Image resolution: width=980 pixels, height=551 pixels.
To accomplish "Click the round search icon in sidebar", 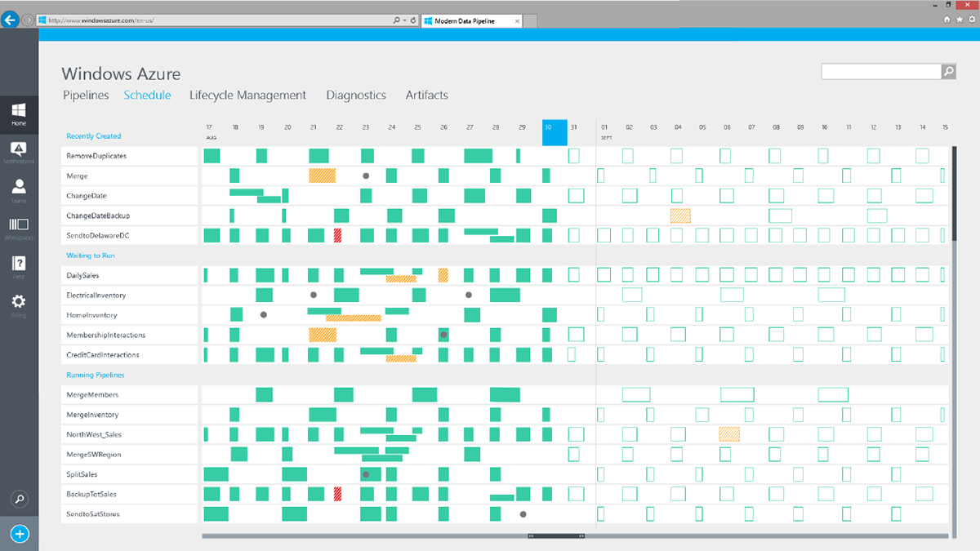I will [20, 499].
